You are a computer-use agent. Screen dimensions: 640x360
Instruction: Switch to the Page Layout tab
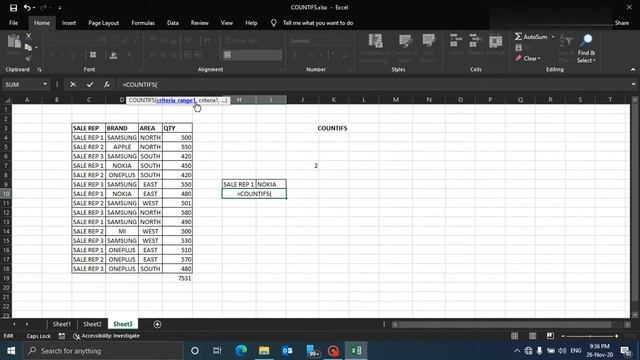104,23
